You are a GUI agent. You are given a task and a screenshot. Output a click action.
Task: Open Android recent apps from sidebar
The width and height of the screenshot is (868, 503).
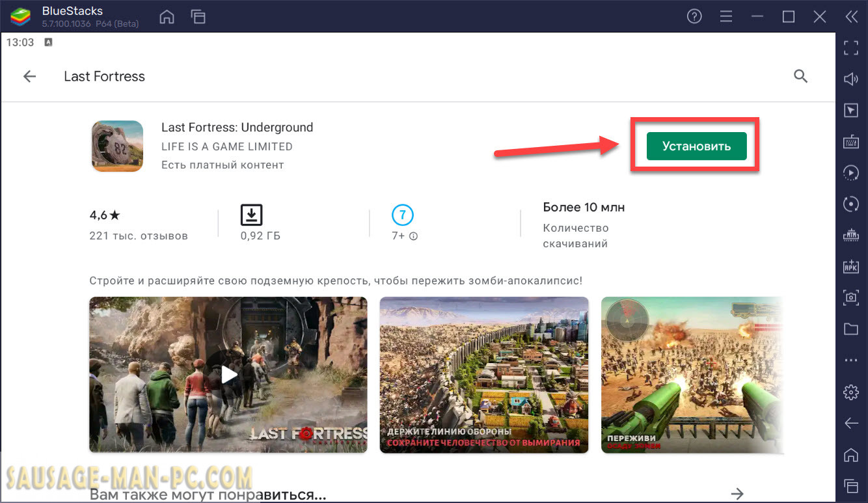(851, 485)
